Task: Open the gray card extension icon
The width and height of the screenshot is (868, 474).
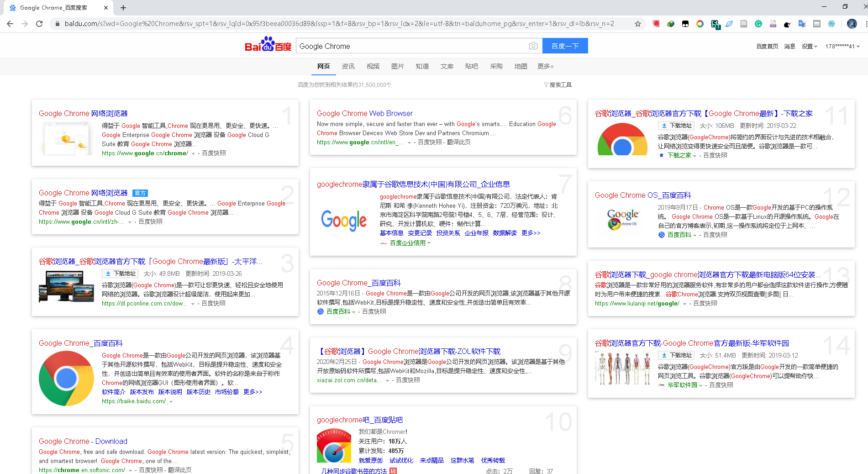Action: coord(817,24)
